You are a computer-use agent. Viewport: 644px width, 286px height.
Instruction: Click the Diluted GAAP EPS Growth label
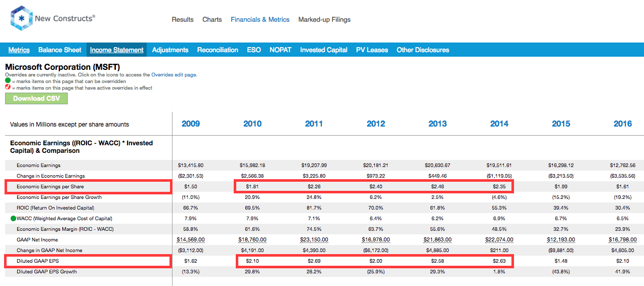pos(46,272)
